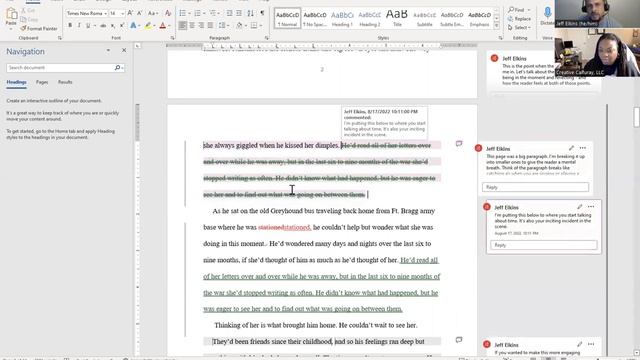
Task: Open the font size dropdown
Action: (122, 13)
